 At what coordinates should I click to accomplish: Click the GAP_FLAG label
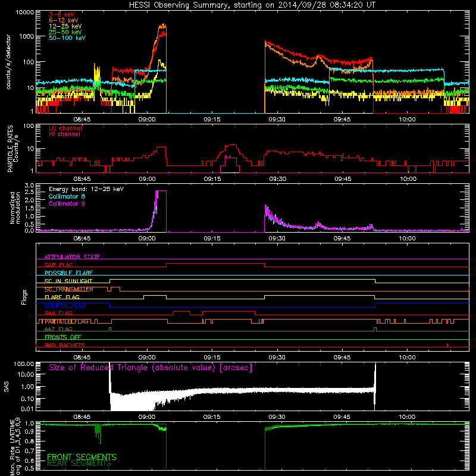[58, 265]
